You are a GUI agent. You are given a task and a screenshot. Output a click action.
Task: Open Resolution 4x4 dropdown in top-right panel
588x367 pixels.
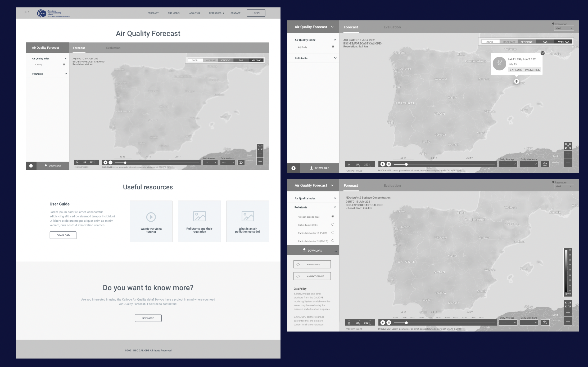(564, 28)
